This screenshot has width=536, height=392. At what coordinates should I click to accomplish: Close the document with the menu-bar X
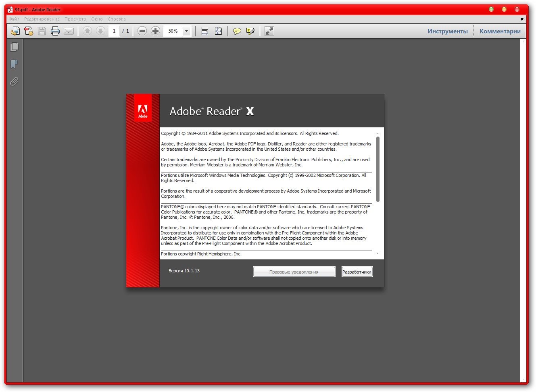coord(522,19)
